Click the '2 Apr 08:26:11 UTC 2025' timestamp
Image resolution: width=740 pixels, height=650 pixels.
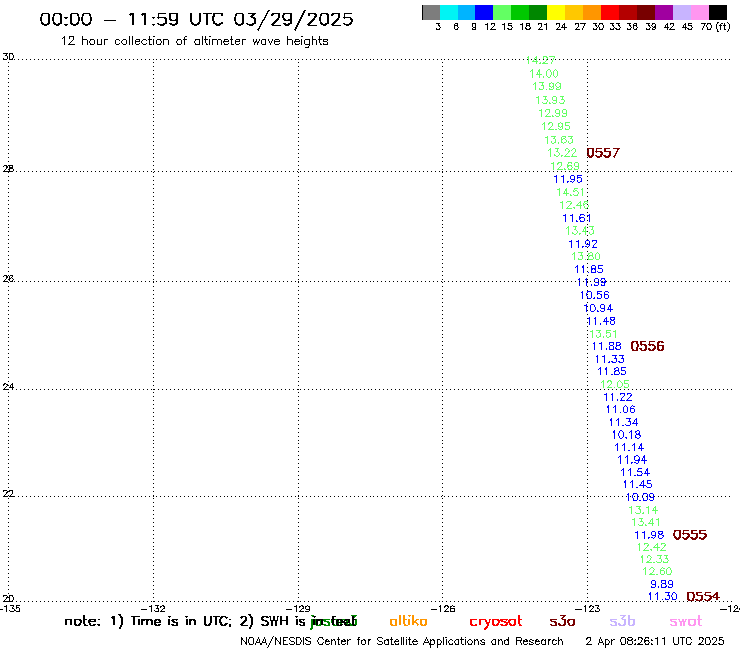click(655, 642)
